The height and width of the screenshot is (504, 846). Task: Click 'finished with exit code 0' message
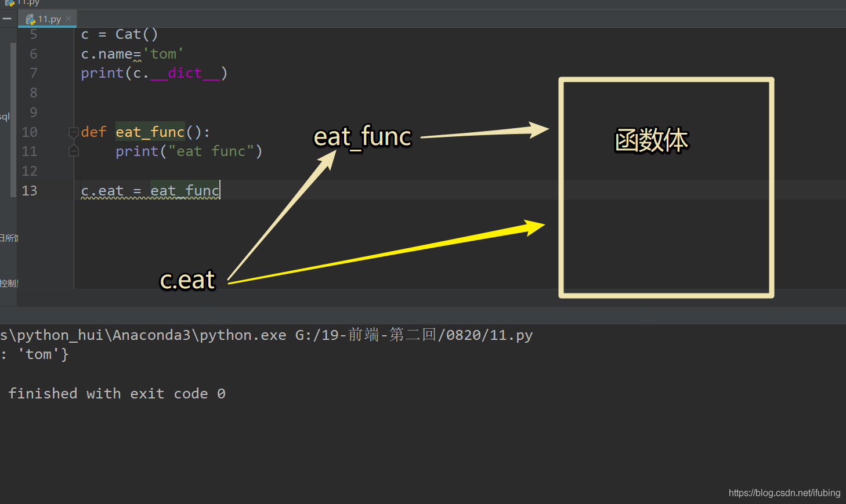pyautogui.click(x=117, y=394)
